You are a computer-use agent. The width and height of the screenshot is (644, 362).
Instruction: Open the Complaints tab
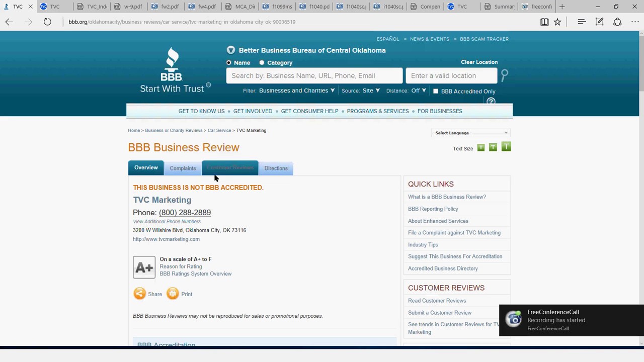point(183,168)
